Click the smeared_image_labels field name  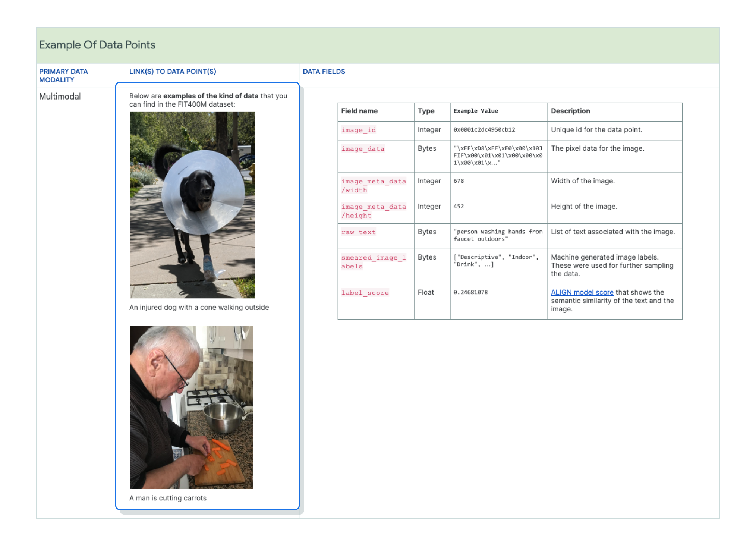[x=374, y=262]
